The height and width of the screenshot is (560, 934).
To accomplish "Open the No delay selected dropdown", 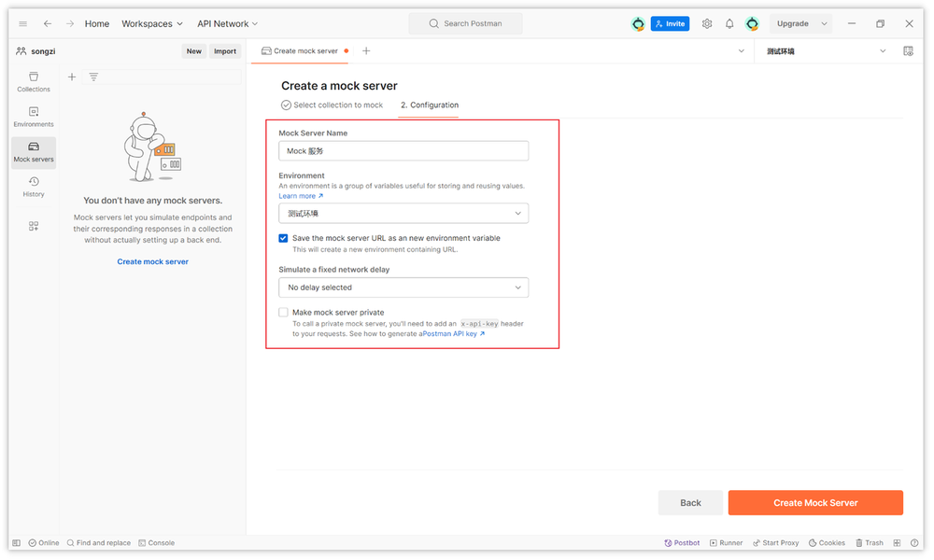I will coord(403,287).
